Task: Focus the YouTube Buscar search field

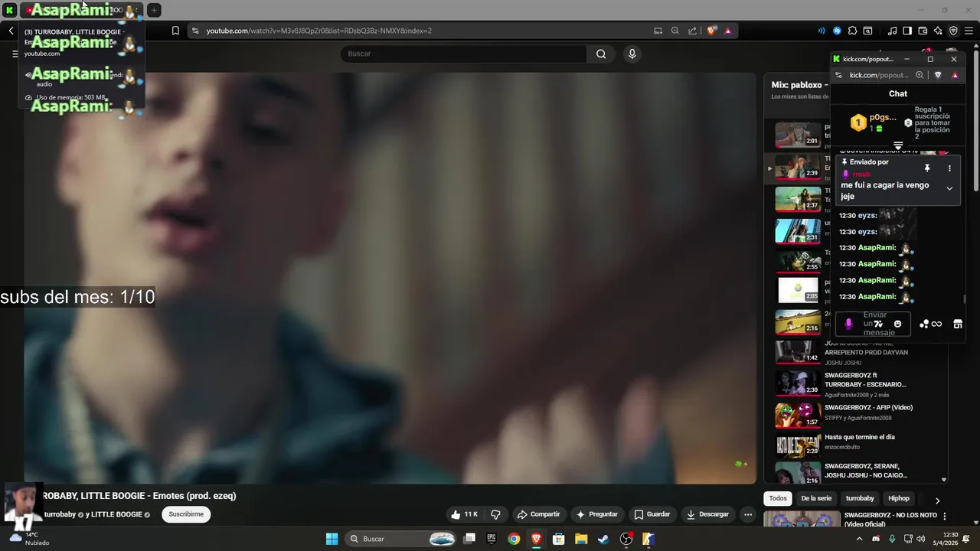Action: pos(463,54)
